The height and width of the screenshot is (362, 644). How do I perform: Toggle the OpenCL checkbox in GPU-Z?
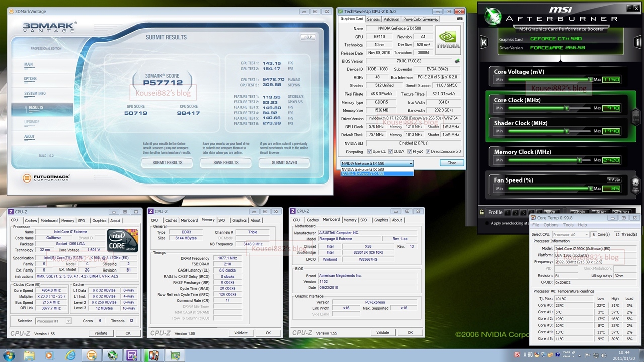(x=370, y=151)
